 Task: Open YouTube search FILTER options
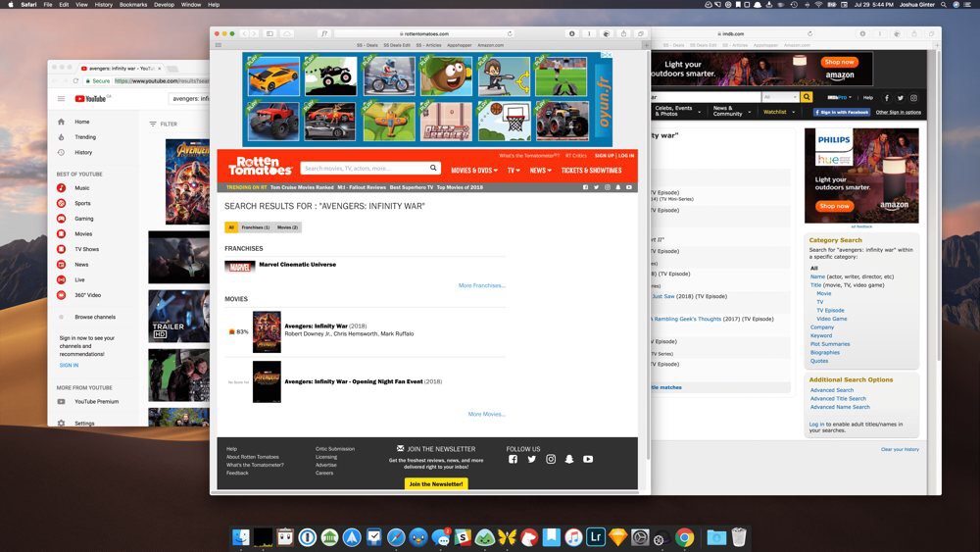pos(163,124)
